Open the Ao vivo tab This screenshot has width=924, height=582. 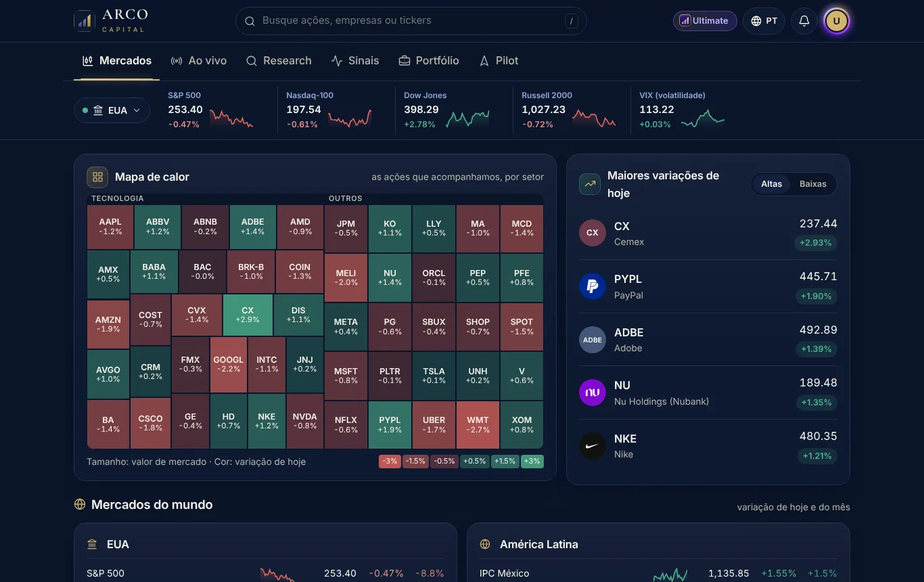coord(199,61)
